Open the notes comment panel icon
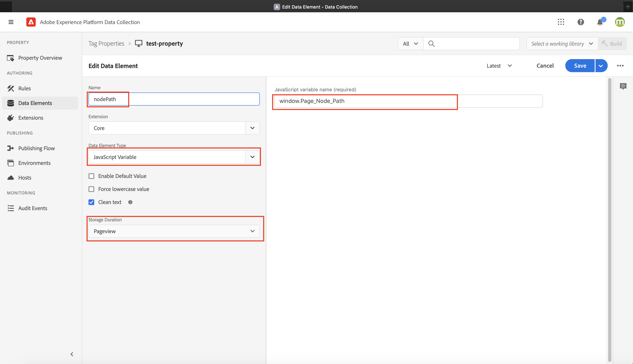The image size is (633, 364). tap(623, 86)
